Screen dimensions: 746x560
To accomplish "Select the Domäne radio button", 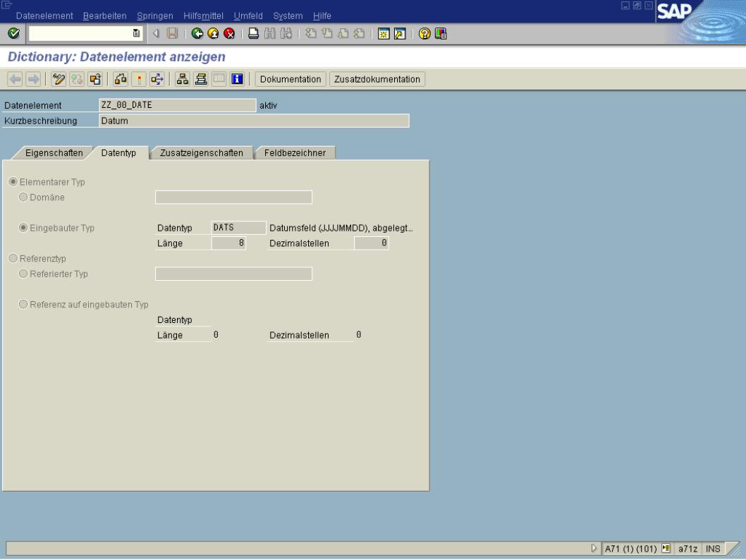I will point(23,197).
